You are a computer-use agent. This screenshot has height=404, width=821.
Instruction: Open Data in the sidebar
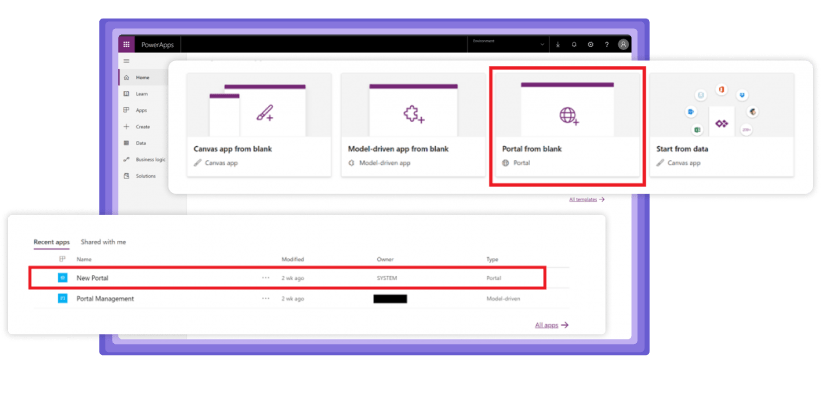pyautogui.click(x=141, y=143)
